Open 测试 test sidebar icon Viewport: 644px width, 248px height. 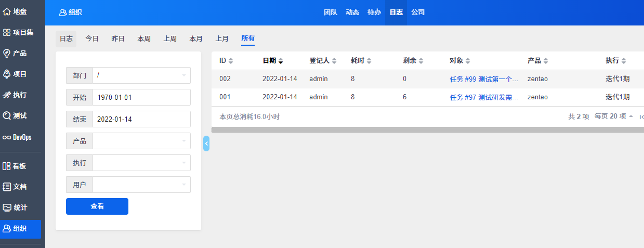click(7, 115)
